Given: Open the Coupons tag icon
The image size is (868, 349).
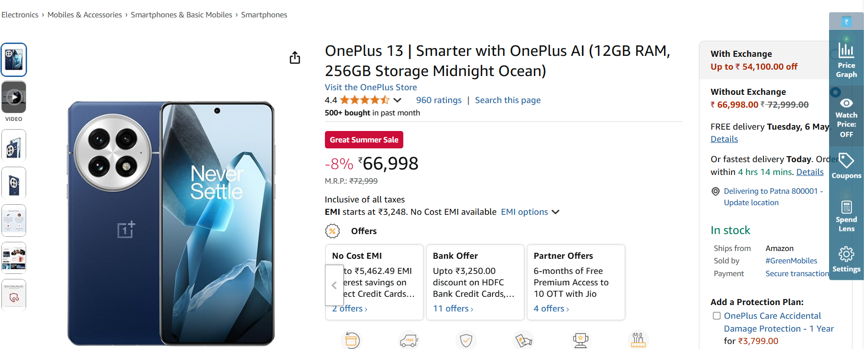Looking at the screenshot, I should (846, 161).
